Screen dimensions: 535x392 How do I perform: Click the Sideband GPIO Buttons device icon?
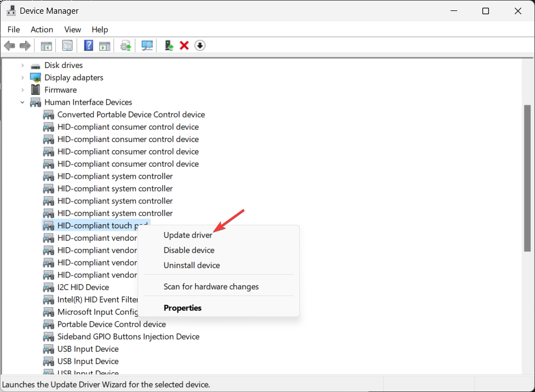point(48,337)
